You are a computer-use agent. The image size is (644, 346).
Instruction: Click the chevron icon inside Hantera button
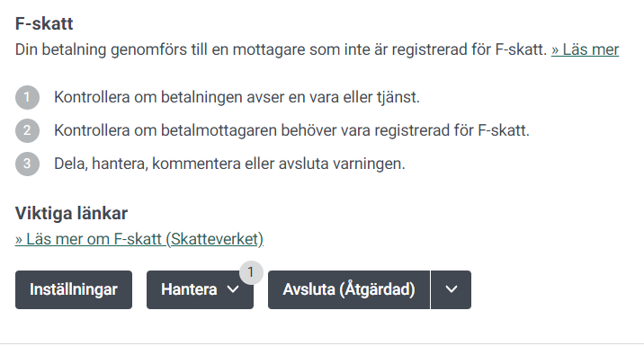(x=233, y=289)
